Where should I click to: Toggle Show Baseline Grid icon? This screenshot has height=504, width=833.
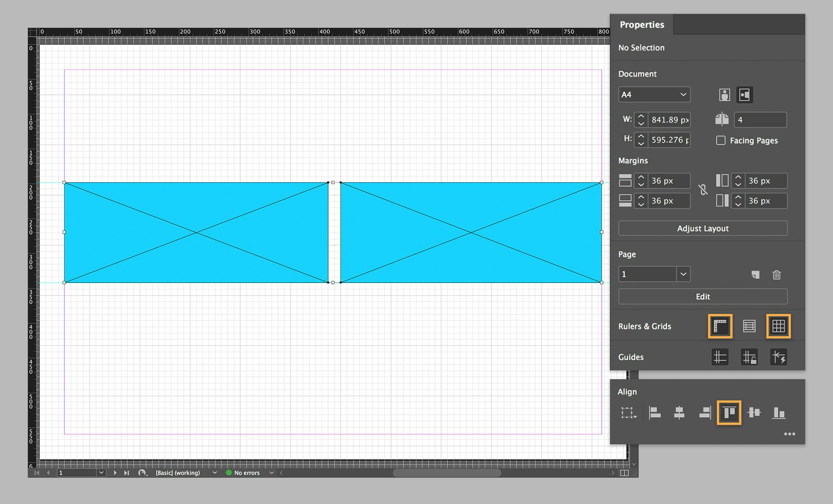pyautogui.click(x=749, y=326)
